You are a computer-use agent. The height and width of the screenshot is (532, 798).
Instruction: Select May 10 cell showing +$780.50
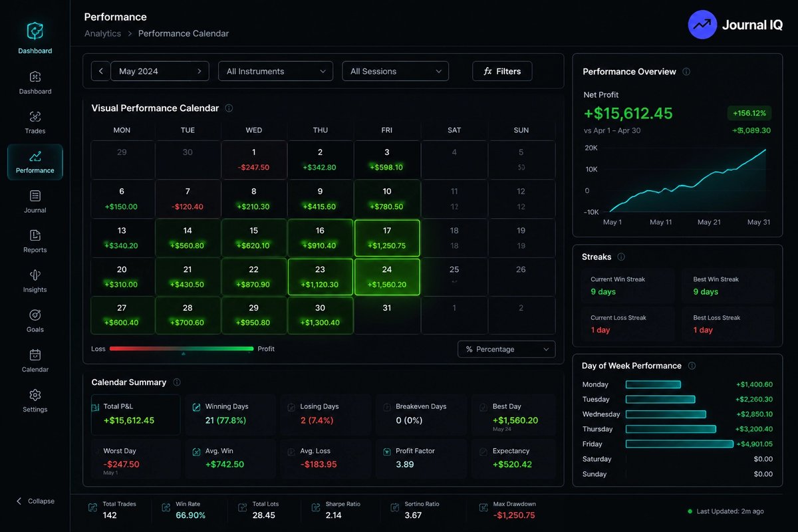coord(387,199)
